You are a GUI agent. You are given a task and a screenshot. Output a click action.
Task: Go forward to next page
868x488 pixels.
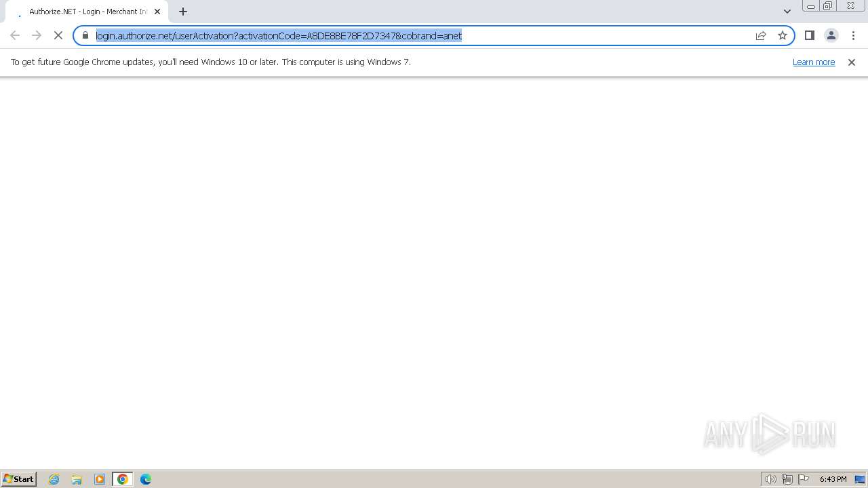point(37,35)
